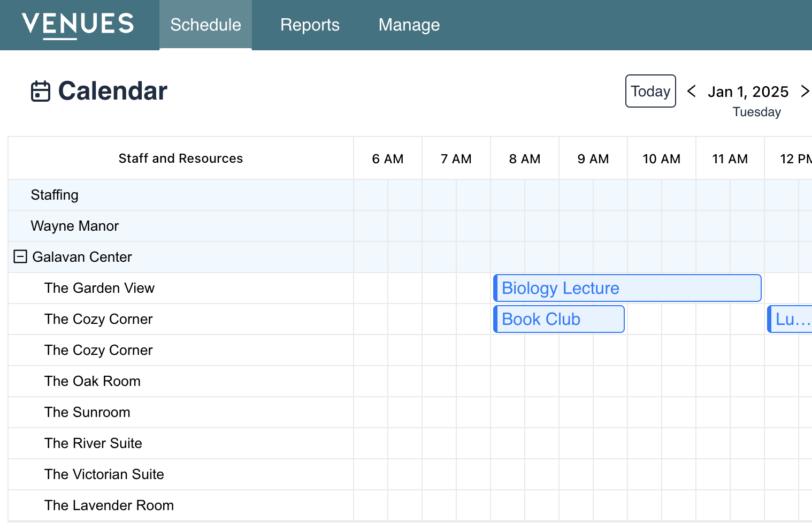
Task: Select the Book Club booking
Action: pyautogui.click(x=558, y=320)
